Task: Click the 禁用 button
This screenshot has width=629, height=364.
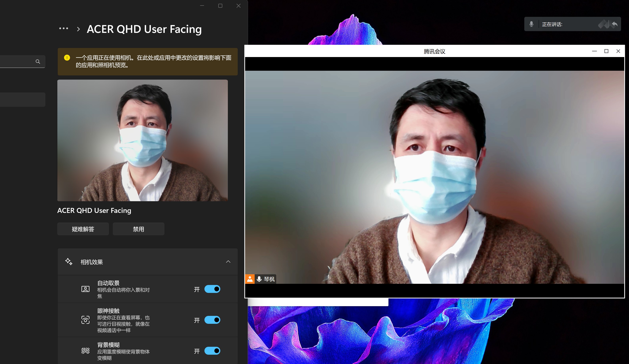Action: click(138, 229)
